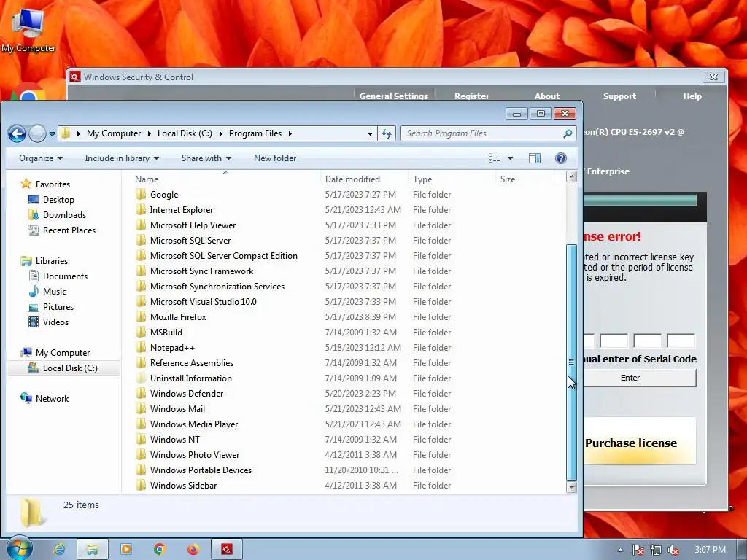Expand the address bar history dropdown
This screenshot has width=747, height=560.
(x=370, y=134)
